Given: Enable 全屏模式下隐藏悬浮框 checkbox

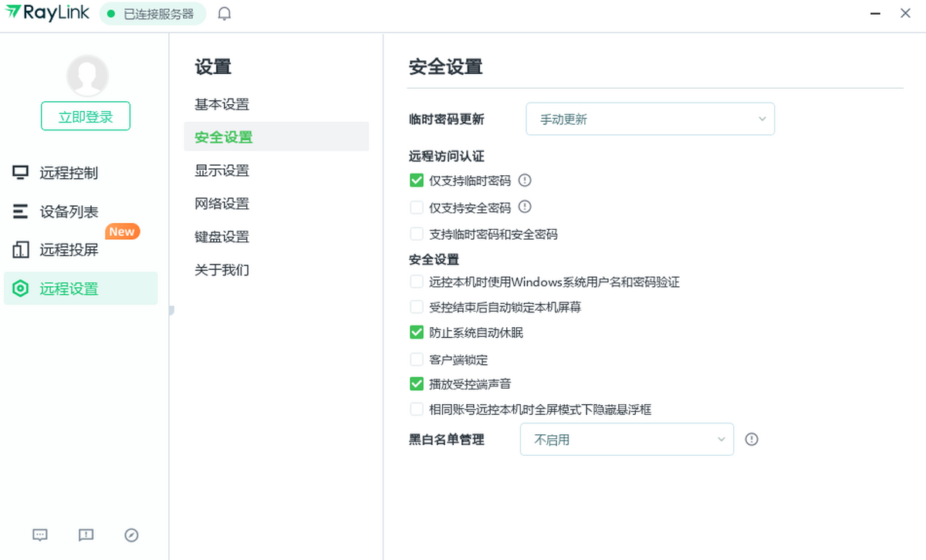Looking at the screenshot, I should (417, 409).
